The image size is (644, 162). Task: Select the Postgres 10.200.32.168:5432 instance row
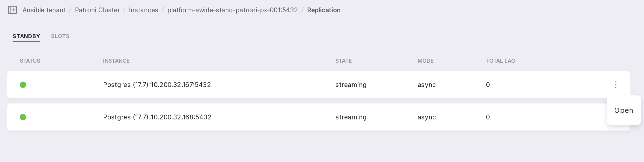click(157, 117)
